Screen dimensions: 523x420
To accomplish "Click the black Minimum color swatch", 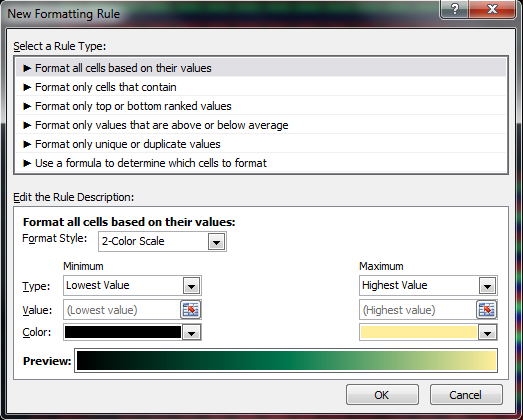I will (123, 332).
